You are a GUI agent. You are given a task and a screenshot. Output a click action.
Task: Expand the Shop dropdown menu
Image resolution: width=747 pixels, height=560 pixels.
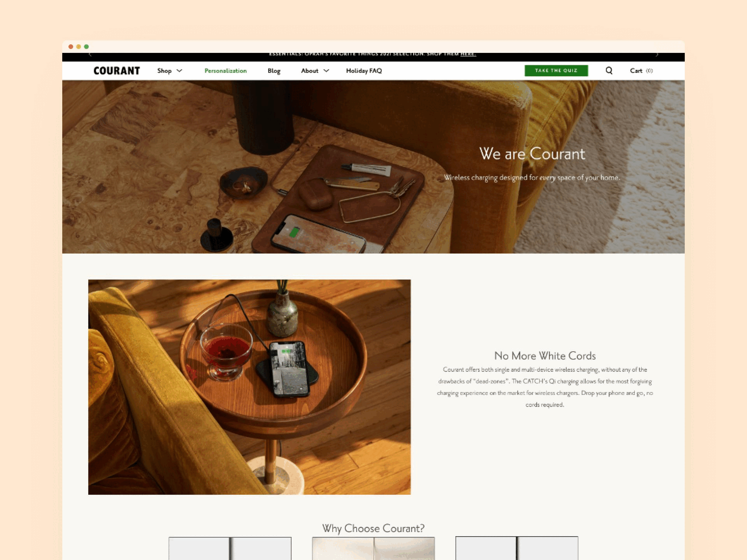pyautogui.click(x=169, y=71)
